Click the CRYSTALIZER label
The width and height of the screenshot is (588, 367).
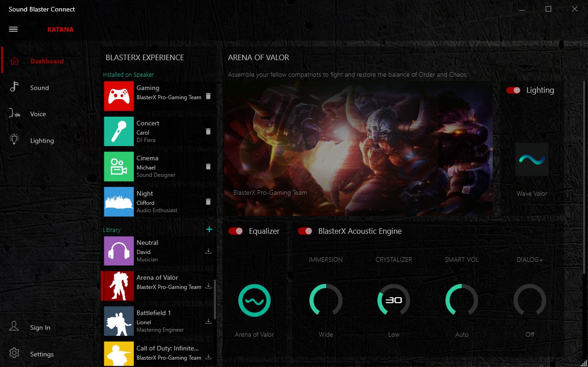(394, 260)
